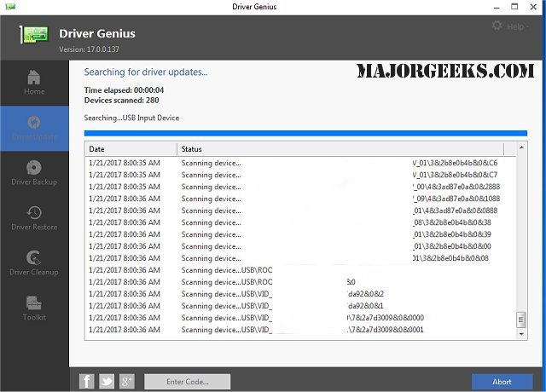Screen dimensions: 546x392
Task: Click the Facebook icon
Action: [x=86, y=381]
